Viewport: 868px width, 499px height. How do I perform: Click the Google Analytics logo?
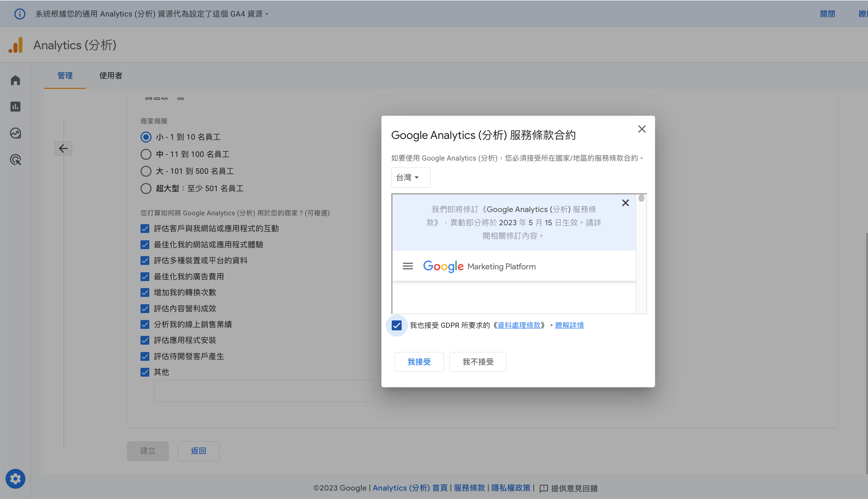[16, 45]
